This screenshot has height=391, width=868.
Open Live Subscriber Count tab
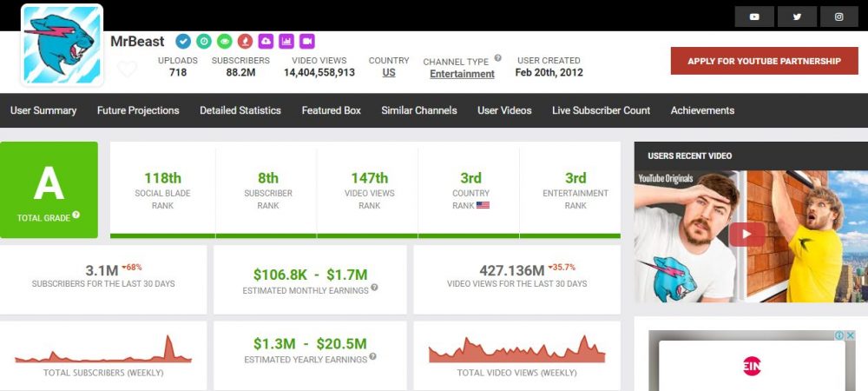602,110
